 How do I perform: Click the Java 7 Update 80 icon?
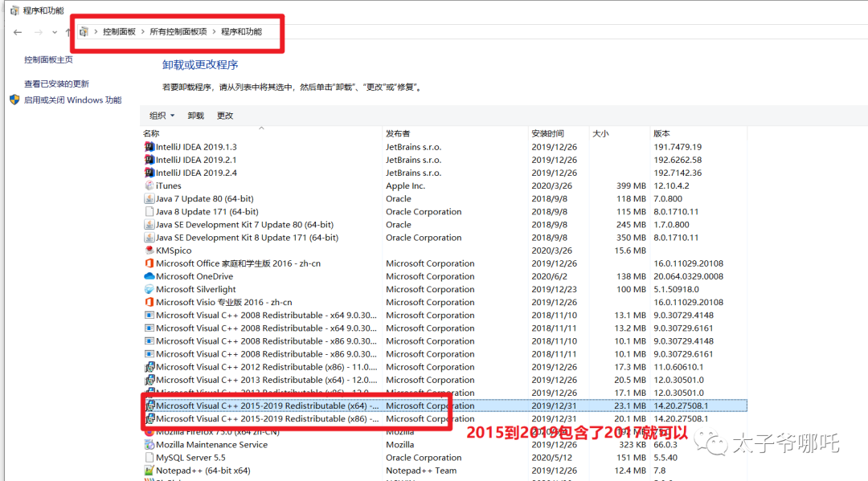coord(149,198)
